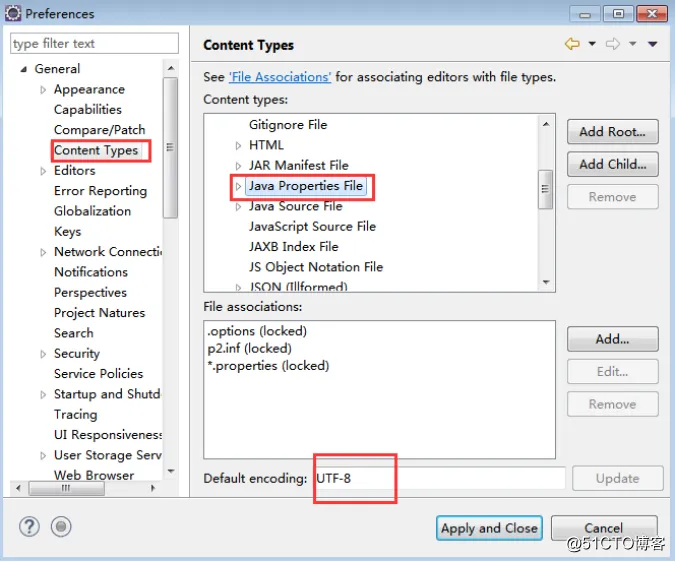Viewport: 675px width, 562px height.
Task: Select Capabilities in the preferences tree
Action: click(88, 110)
